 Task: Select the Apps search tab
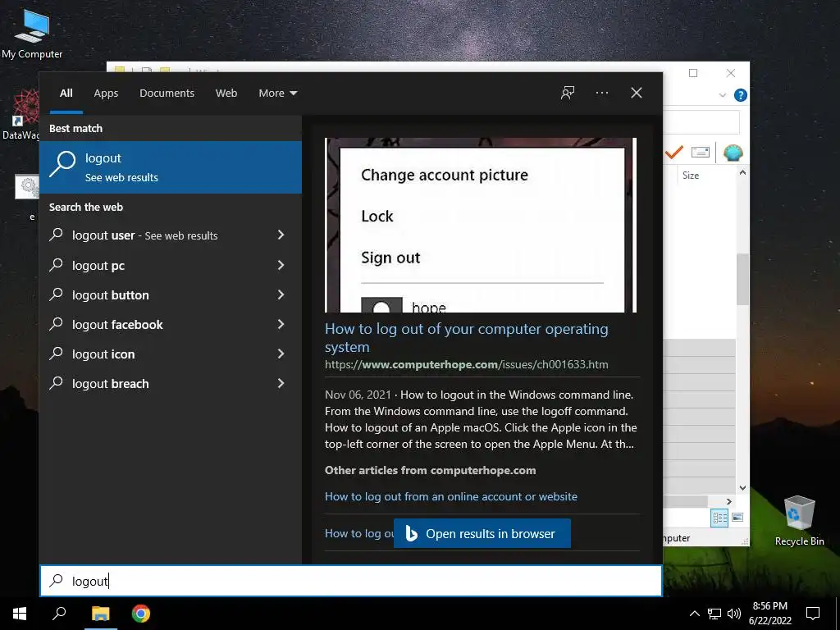[106, 94]
